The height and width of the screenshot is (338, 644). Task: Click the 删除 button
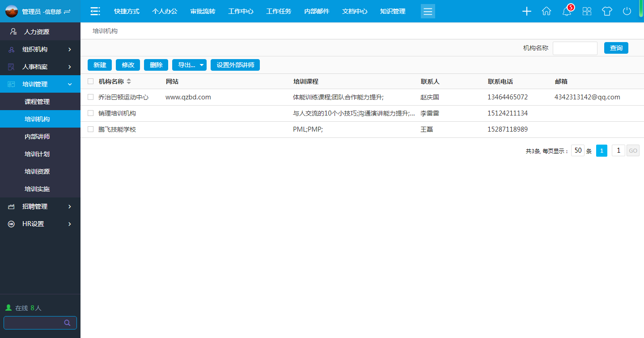156,65
